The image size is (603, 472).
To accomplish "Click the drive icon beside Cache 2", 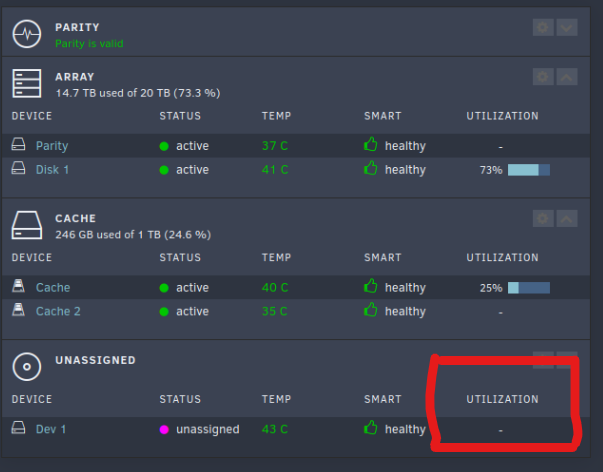I will pyautogui.click(x=18, y=310).
